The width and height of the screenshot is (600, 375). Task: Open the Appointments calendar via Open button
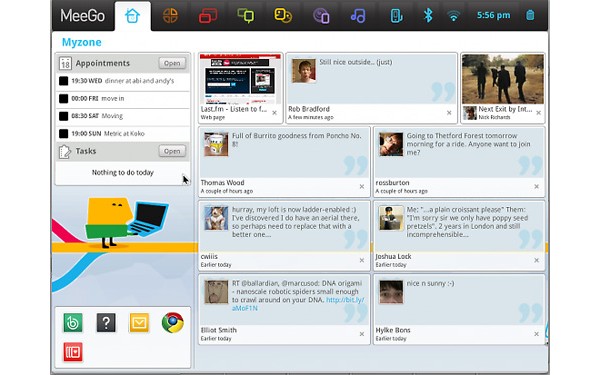click(172, 63)
